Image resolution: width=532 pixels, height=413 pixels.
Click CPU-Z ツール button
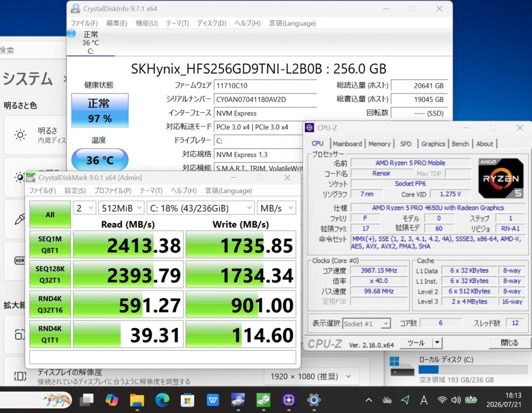416,343
